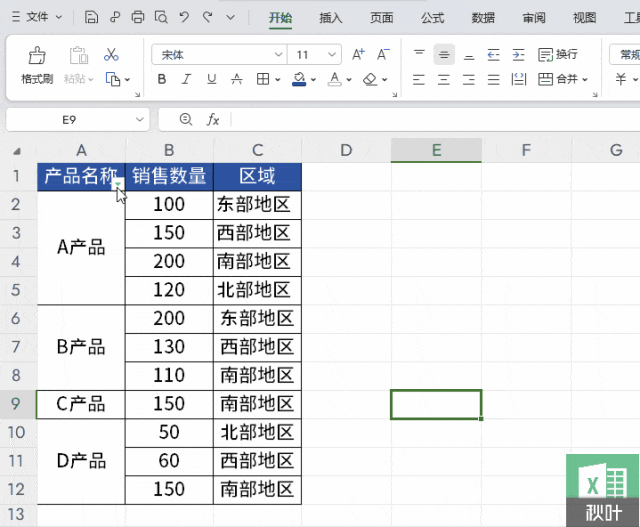Switch to 数据 tab
This screenshot has width=640, height=527.
tap(483, 18)
